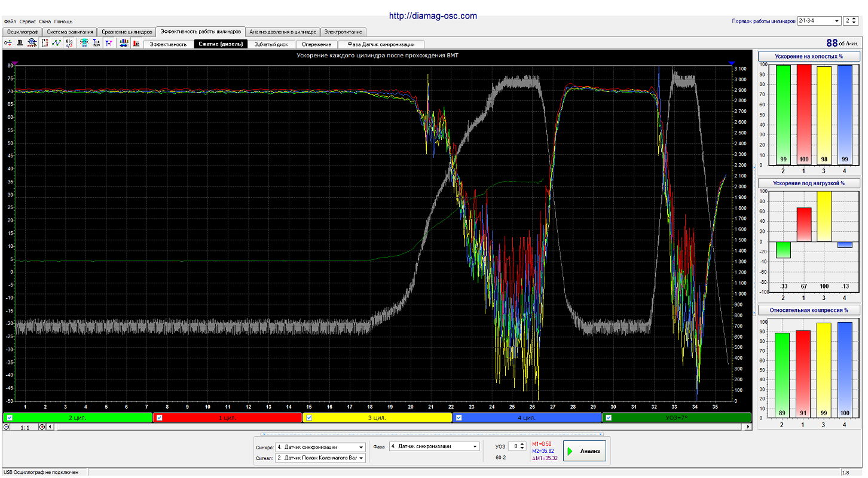Viewport: 868px width, 478px height.
Task: Click the first toolbar icon with '0' symbol
Action: point(8,43)
